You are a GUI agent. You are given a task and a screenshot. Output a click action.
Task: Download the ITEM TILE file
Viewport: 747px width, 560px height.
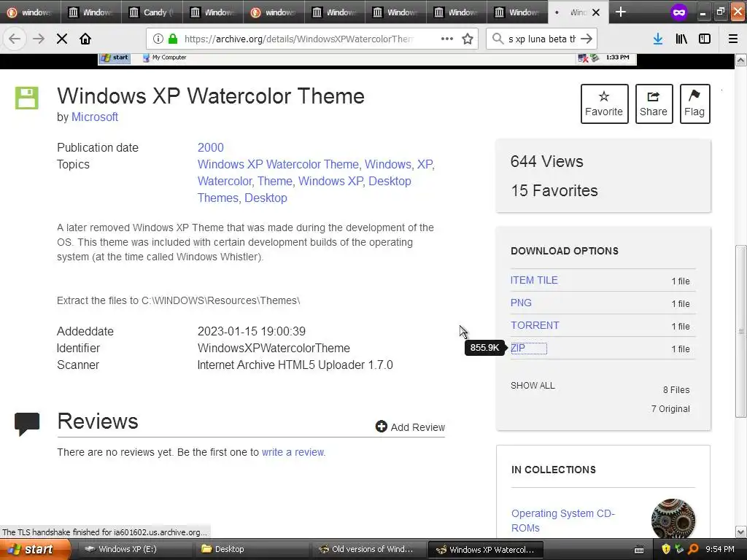click(x=534, y=280)
